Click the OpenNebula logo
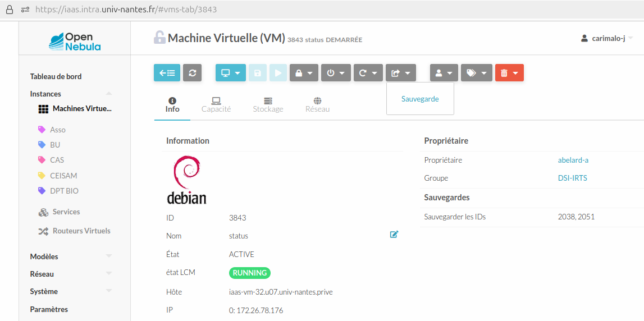This screenshot has width=644, height=321. click(x=75, y=42)
